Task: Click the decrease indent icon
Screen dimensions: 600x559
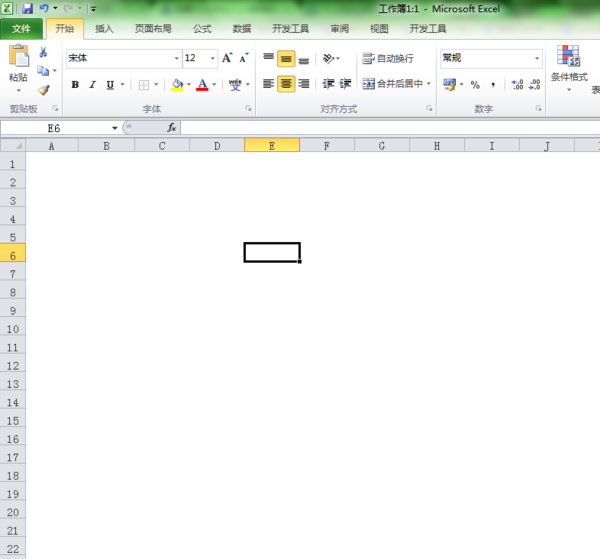Action: click(x=328, y=83)
